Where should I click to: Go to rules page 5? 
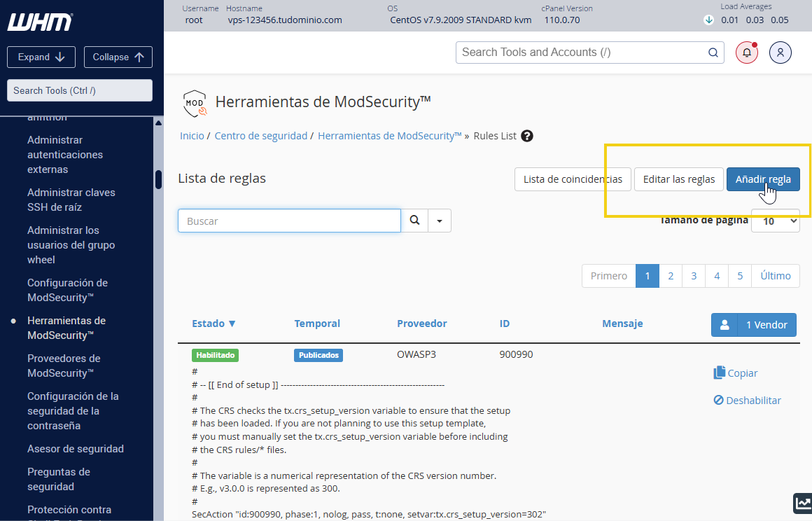740,276
